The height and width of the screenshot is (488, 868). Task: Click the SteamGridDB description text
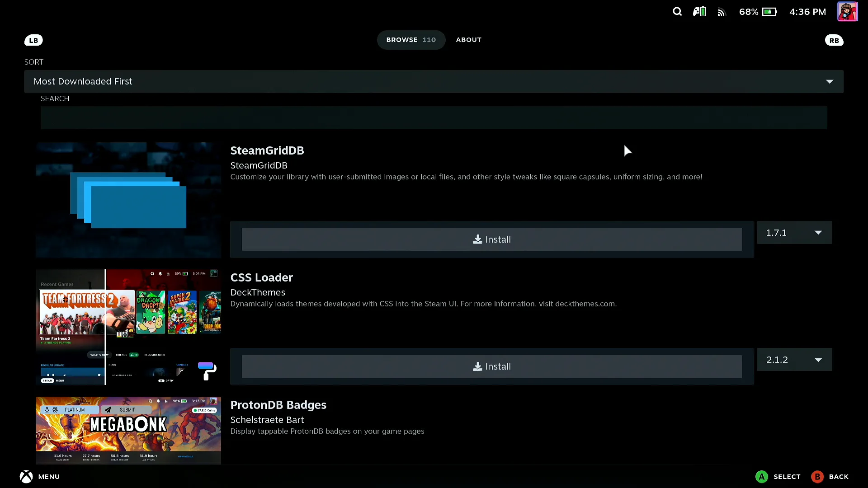[466, 177]
